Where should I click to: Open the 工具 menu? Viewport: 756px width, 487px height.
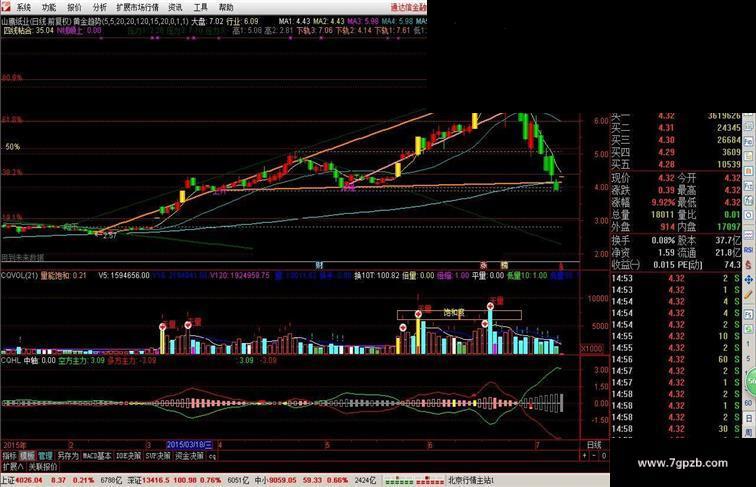tap(201, 7)
